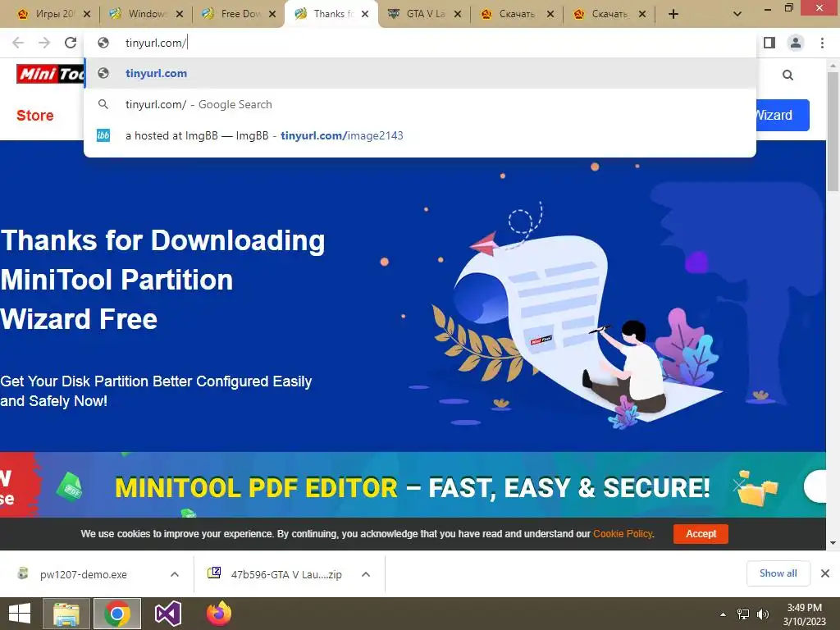Show hidden system tray icons
Screen dimensions: 840x630
723,614
